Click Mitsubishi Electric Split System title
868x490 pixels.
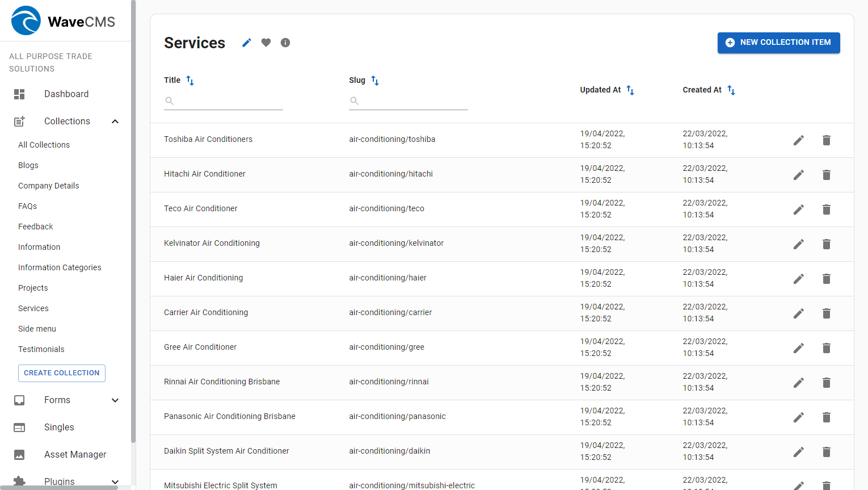click(x=221, y=485)
